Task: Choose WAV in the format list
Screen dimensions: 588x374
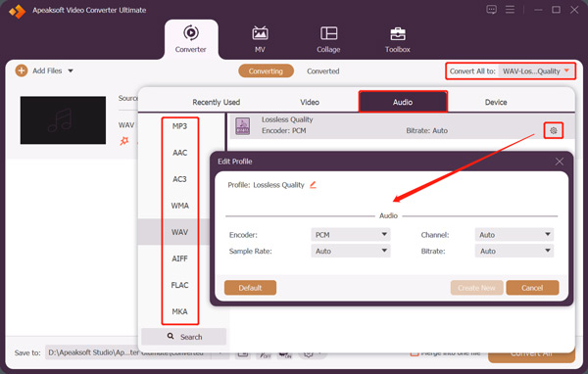Action: (179, 232)
